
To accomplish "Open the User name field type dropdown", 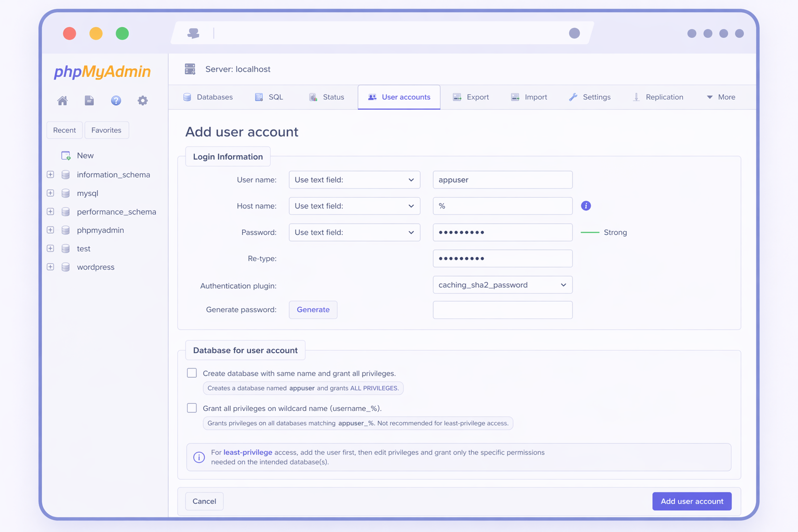I will point(354,180).
